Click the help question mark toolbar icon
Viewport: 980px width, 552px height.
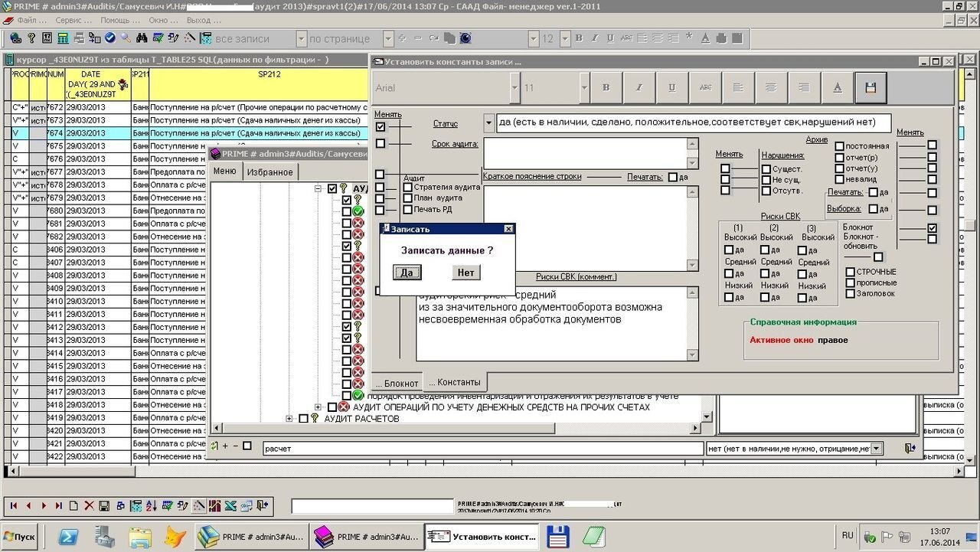tap(31, 38)
